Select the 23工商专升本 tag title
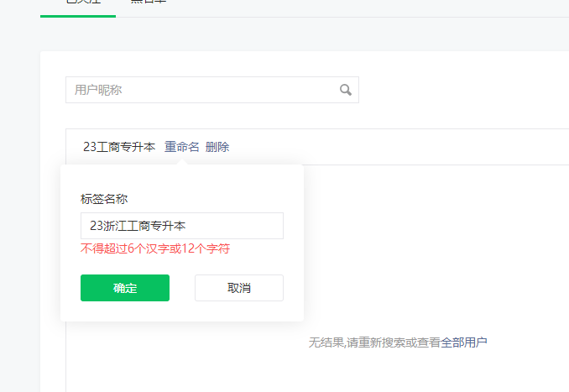The height and width of the screenshot is (392, 569). point(119,147)
